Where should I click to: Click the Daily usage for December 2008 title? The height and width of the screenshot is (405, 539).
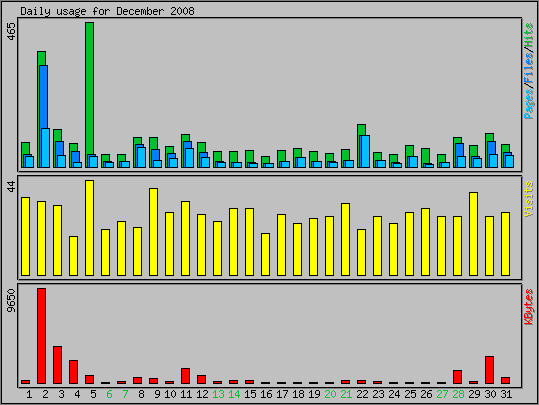(107, 11)
